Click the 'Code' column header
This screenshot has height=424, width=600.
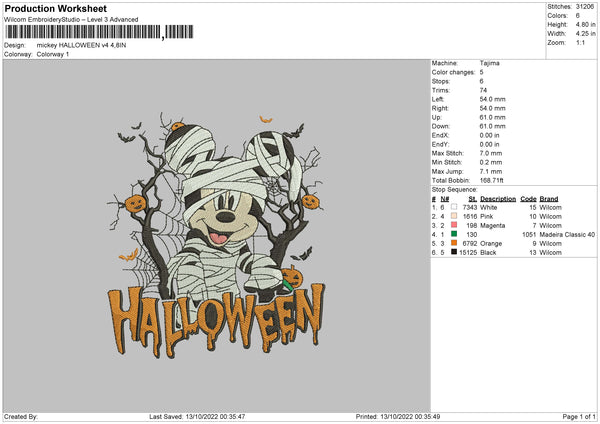tap(528, 199)
